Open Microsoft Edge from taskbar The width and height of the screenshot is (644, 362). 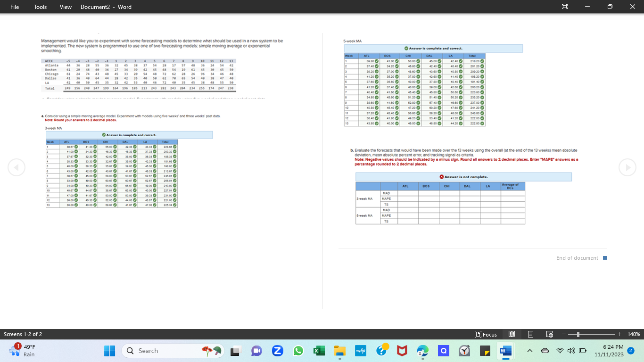click(x=423, y=351)
